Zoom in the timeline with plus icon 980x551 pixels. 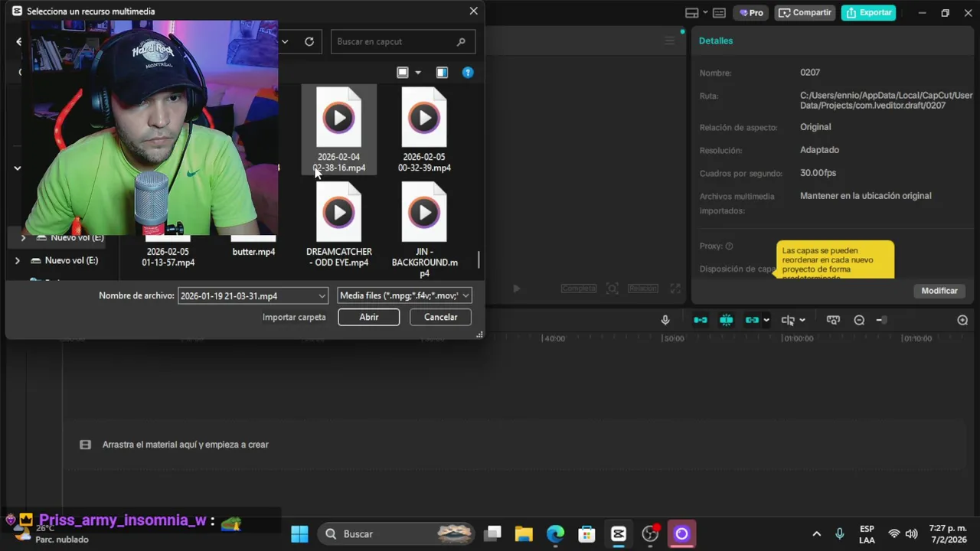[962, 321]
